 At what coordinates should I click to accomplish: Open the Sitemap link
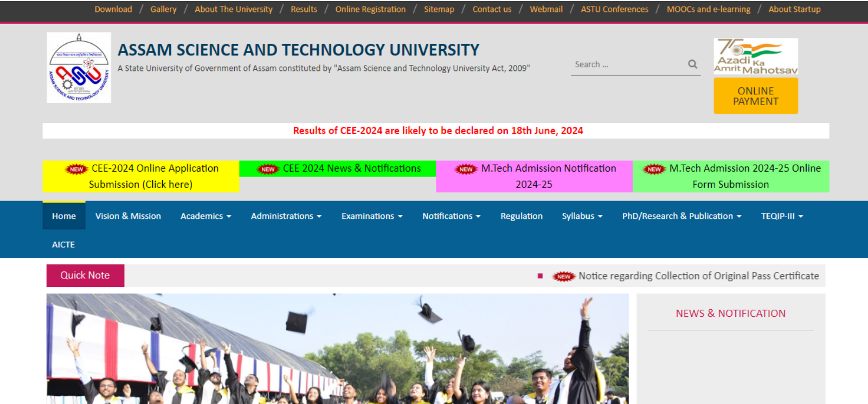point(439,9)
